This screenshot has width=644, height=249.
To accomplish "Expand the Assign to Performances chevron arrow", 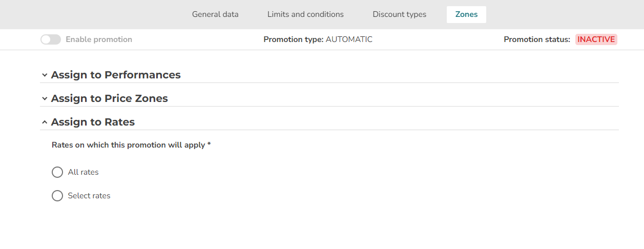I will [x=45, y=75].
